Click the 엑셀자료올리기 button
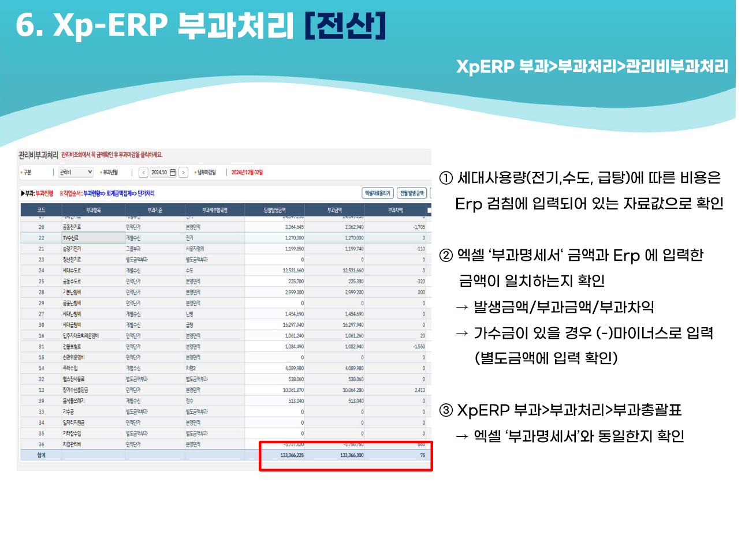The height and width of the screenshot is (543, 756). [378, 193]
